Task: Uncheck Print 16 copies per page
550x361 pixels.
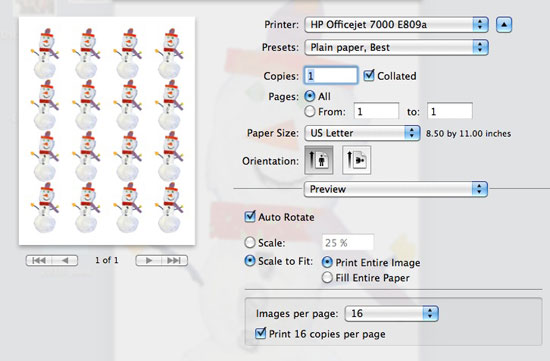Action: pos(261,333)
